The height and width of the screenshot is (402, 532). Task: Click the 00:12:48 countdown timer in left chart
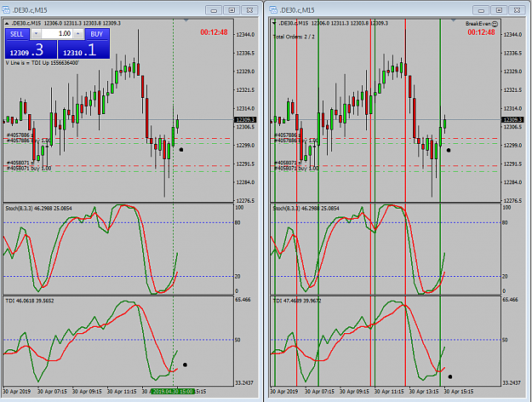tap(214, 32)
